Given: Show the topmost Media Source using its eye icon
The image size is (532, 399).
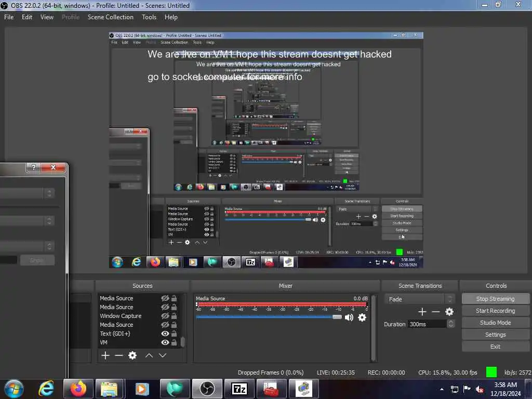Looking at the screenshot, I should coord(165,298).
